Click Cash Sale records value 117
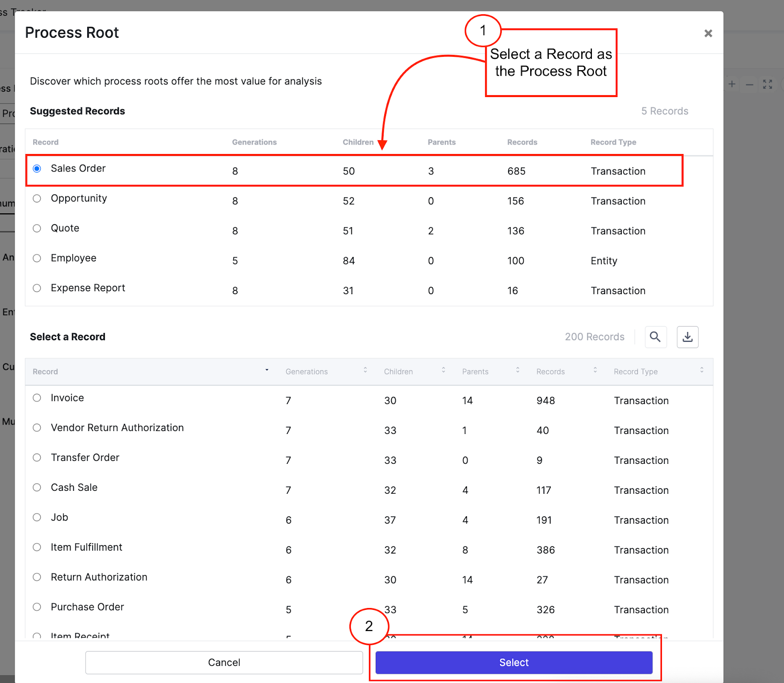The height and width of the screenshot is (683, 784). pos(543,490)
